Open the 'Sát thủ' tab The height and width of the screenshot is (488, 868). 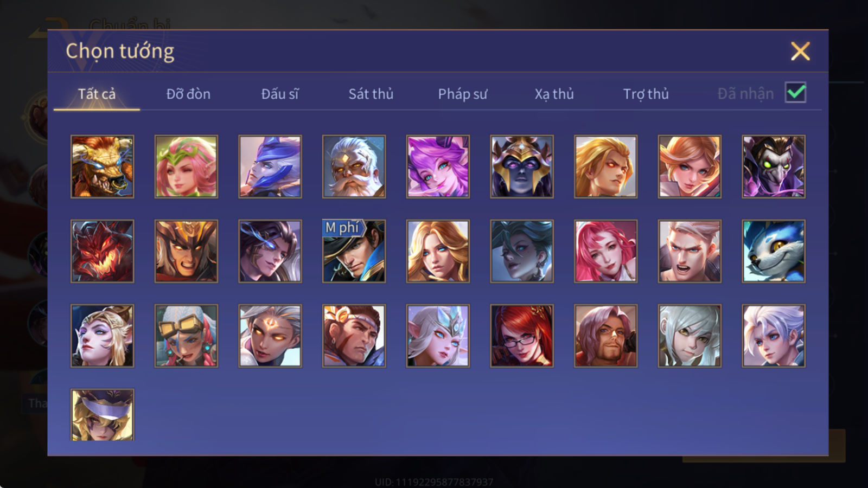point(371,94)
